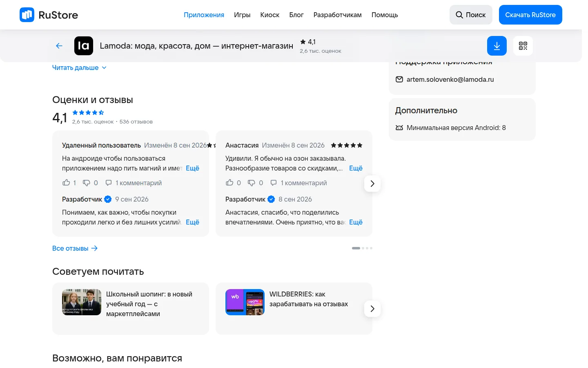Screen dimensions: 588x368
Task: Click the verified badge on the 8 сен reply
Action: pyautogui.click(x=271, y=199)
